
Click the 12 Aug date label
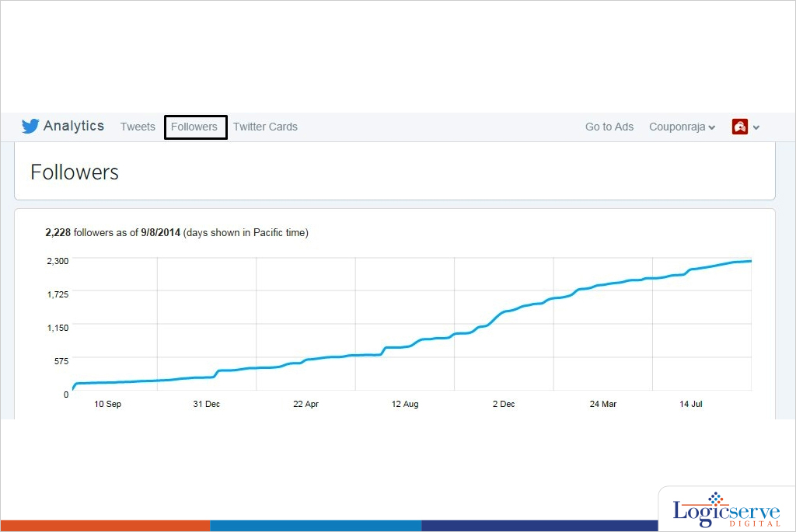pos(405,404)
